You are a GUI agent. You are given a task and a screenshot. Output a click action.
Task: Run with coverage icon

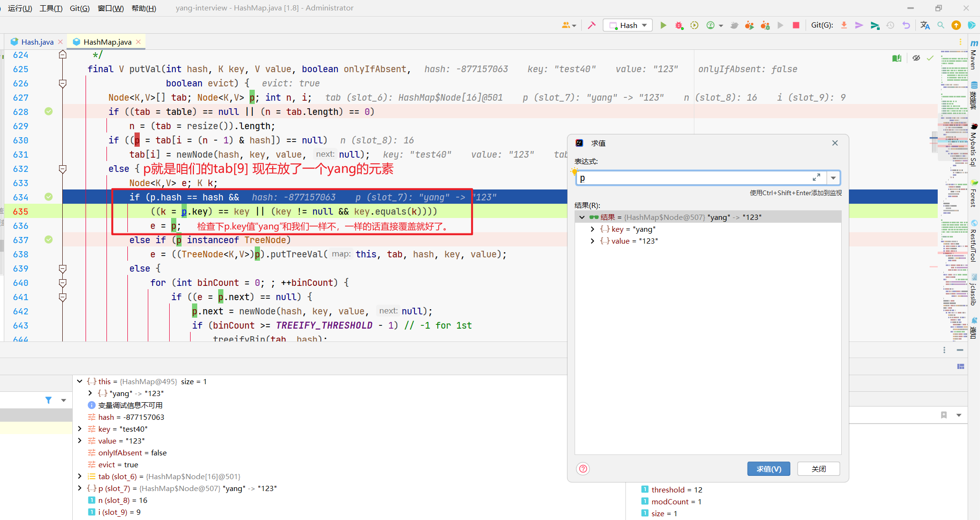coord(694,25)
